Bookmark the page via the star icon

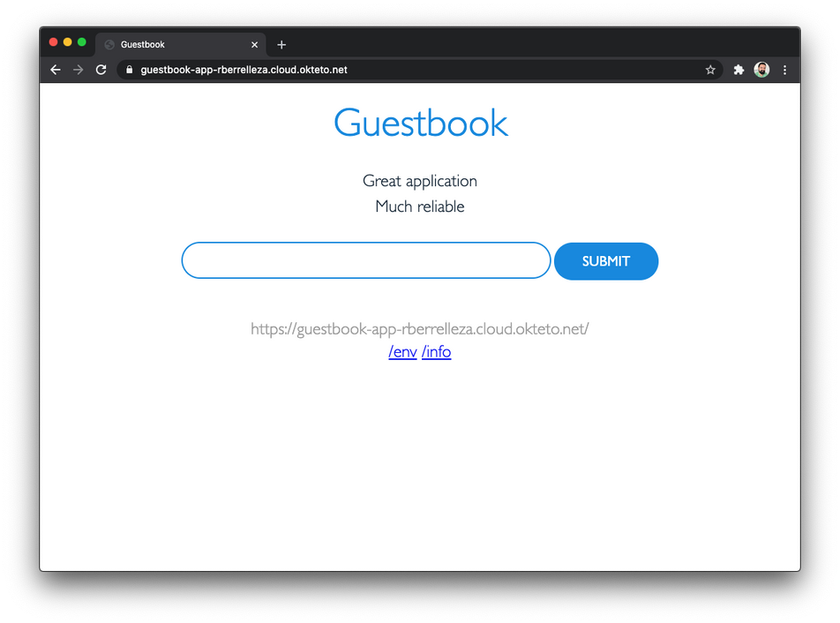click(x=710, y=69)
